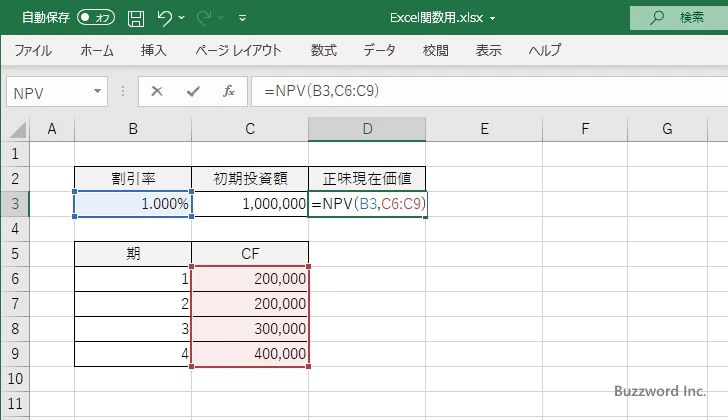Click the Select All corner triangle
Screen dimensions: 728x420
[x=17, y=129]
